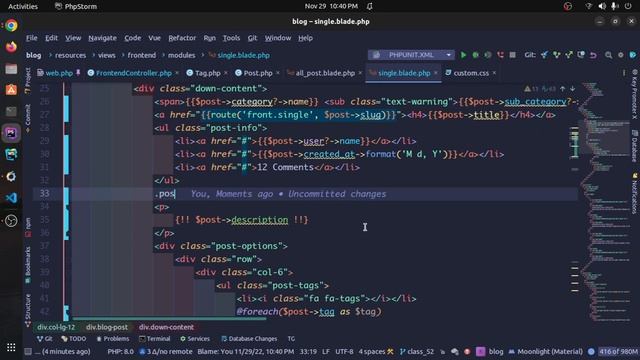Switch to FrontendController.php tab
The image size is (640, 360).
[133, 73]
